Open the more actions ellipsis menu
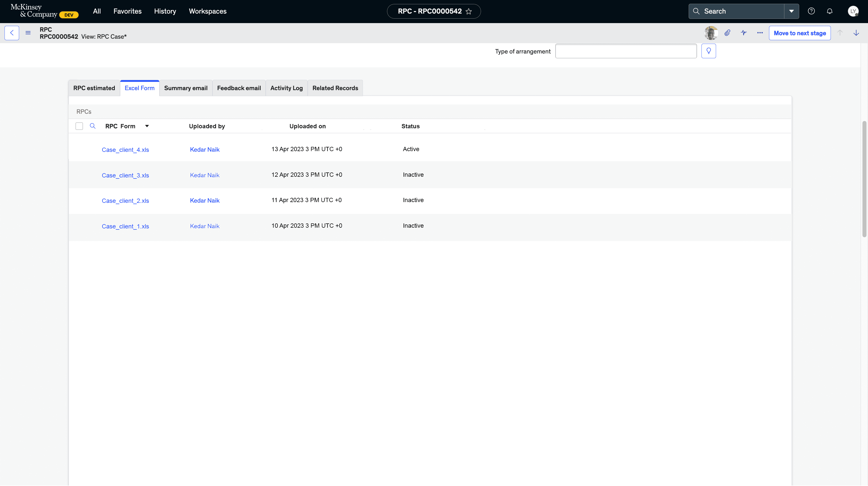Screen dimensions: 868x486 pyautogui.click(x=760, y=33)
